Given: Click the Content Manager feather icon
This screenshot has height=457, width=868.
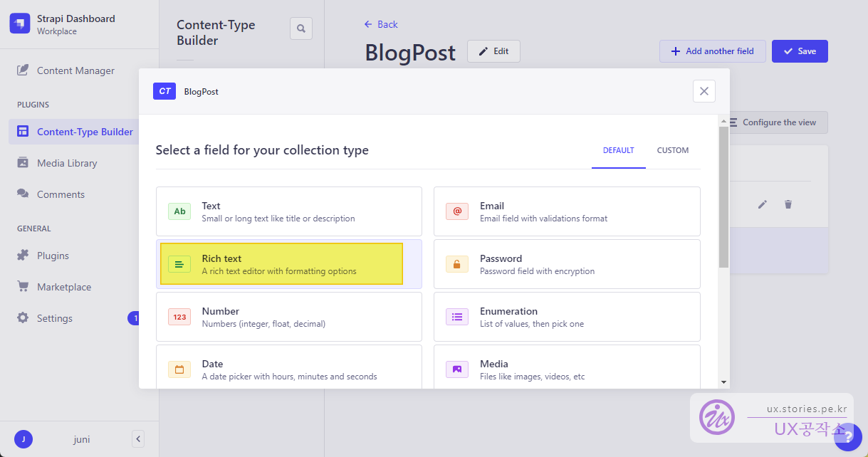Looking at the screenshot, I should (23, 70).
